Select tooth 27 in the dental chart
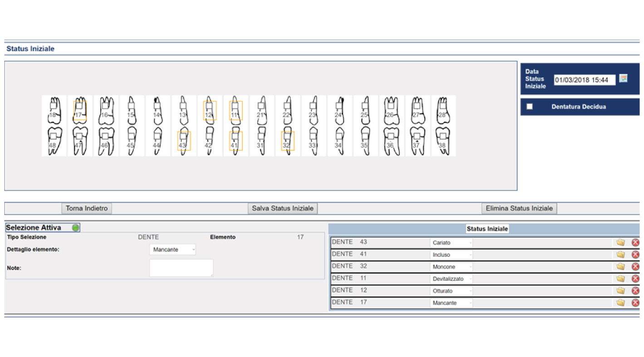 point(417,110)
